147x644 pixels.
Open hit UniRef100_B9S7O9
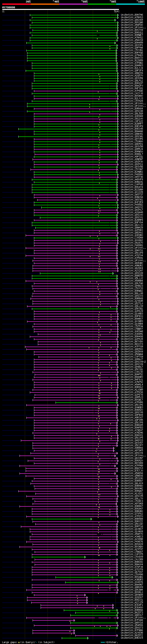pyautogui.click(x=132, y=30)
